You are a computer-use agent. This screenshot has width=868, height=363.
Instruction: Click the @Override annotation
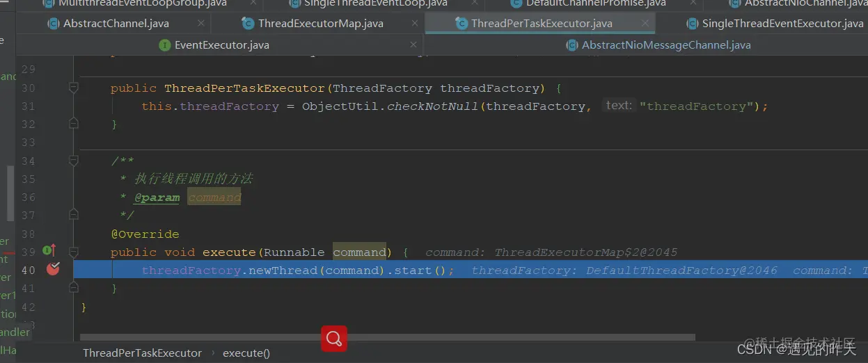pyautogui.click(x=145, y=234)
